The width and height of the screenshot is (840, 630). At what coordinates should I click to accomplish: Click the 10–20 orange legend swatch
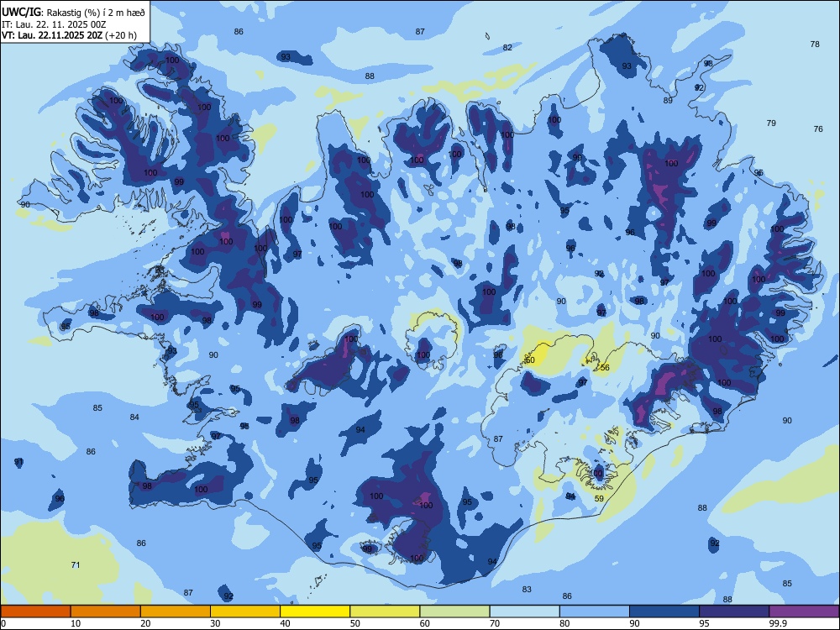[106, 612]
